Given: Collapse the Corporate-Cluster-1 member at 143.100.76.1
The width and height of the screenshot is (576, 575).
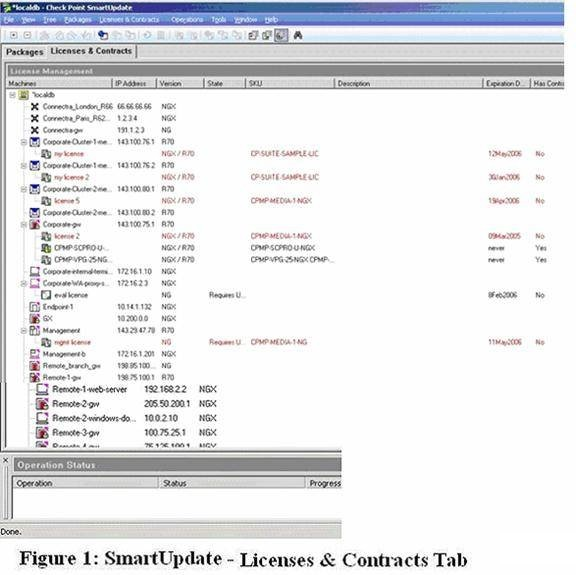Looking at the screenshot, I should pos(24,142).
